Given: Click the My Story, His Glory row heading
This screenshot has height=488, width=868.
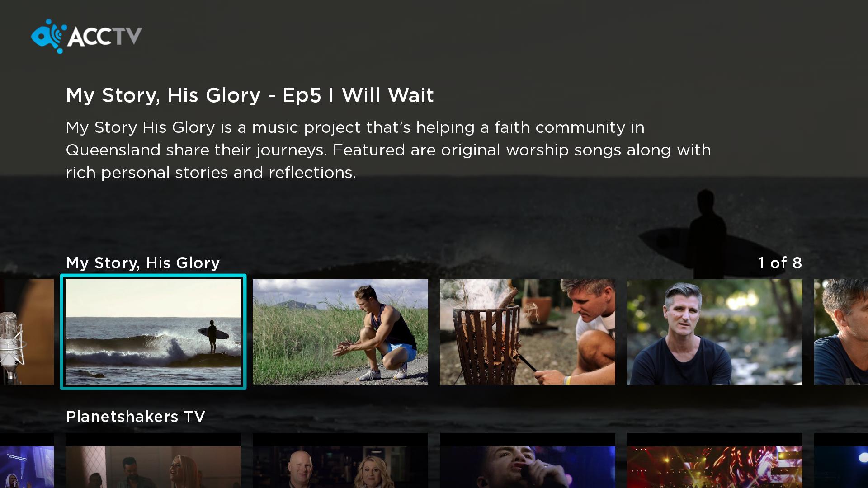Looking at the screenshot, I should [x=143, y=263].
